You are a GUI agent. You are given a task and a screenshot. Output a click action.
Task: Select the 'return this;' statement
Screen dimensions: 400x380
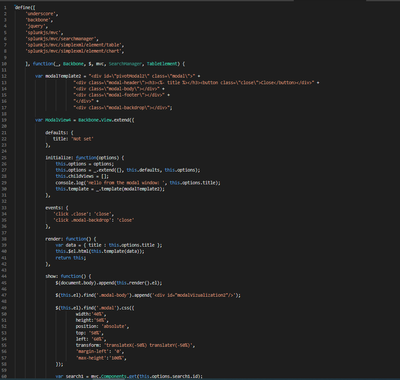pos(71,258)
